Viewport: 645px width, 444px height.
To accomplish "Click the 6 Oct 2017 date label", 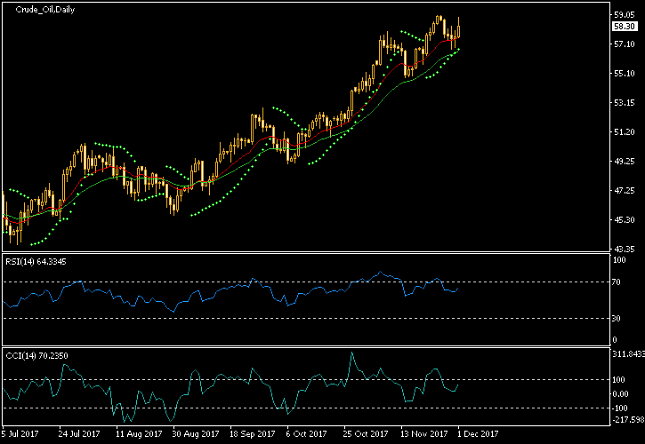I will coord(306,434).
